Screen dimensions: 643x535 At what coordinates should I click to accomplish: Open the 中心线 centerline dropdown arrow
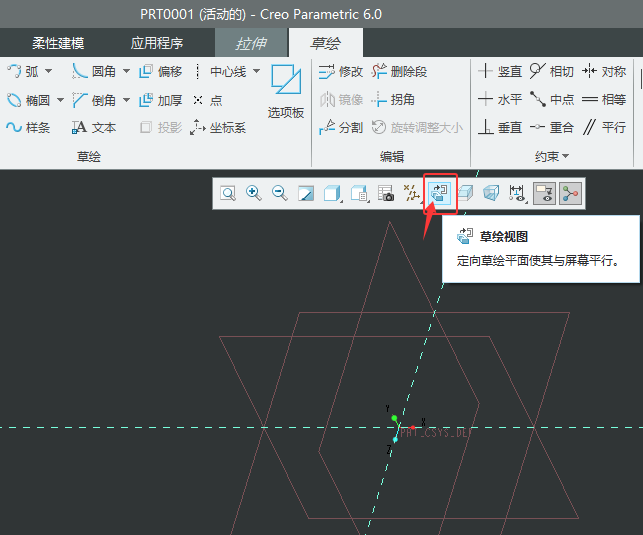click(x=257, y=71)
